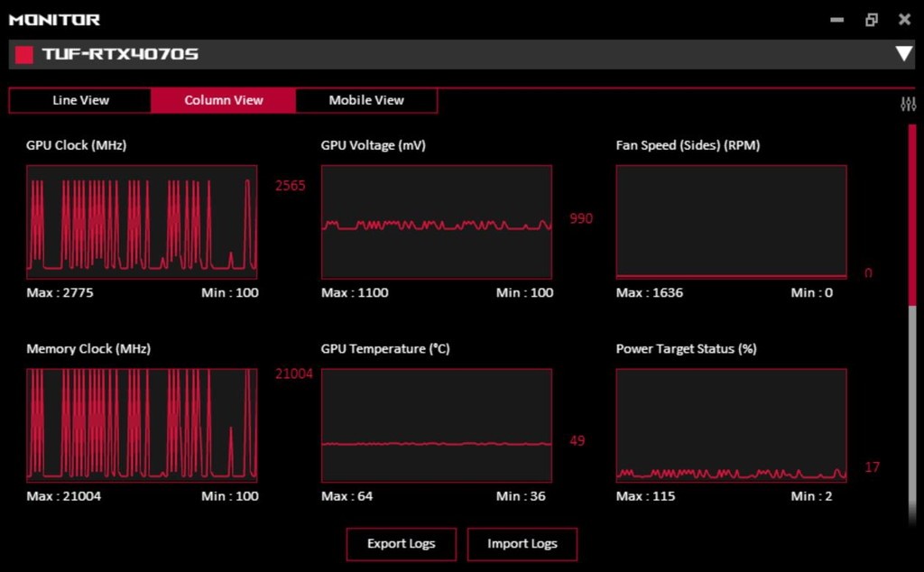Viewport: 924px width, 572px height.
Task: Click the GPU Clock (MHz) label
Action: point(76,145)
